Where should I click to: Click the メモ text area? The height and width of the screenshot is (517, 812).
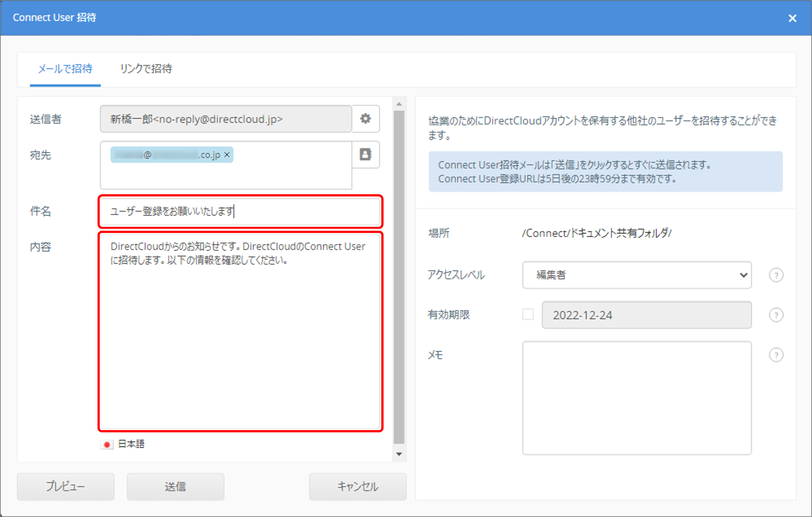(637, 398)
